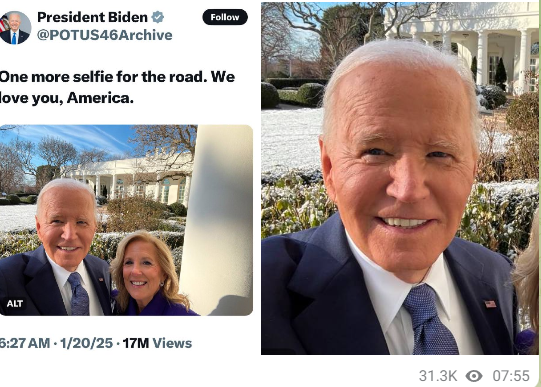Show the ALT description badge on photo
The width and height of the screenshot is (541, 387).
click(x=15, y=304)
